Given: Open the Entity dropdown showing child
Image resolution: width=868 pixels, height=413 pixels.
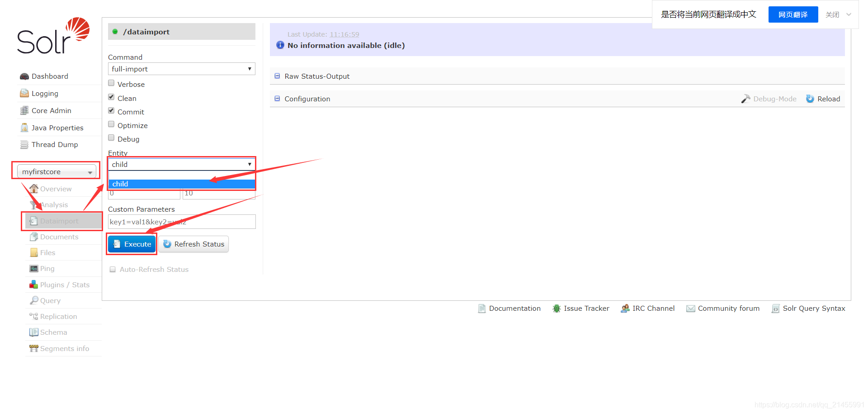Looking at the screenshot, I should (182, 164).
